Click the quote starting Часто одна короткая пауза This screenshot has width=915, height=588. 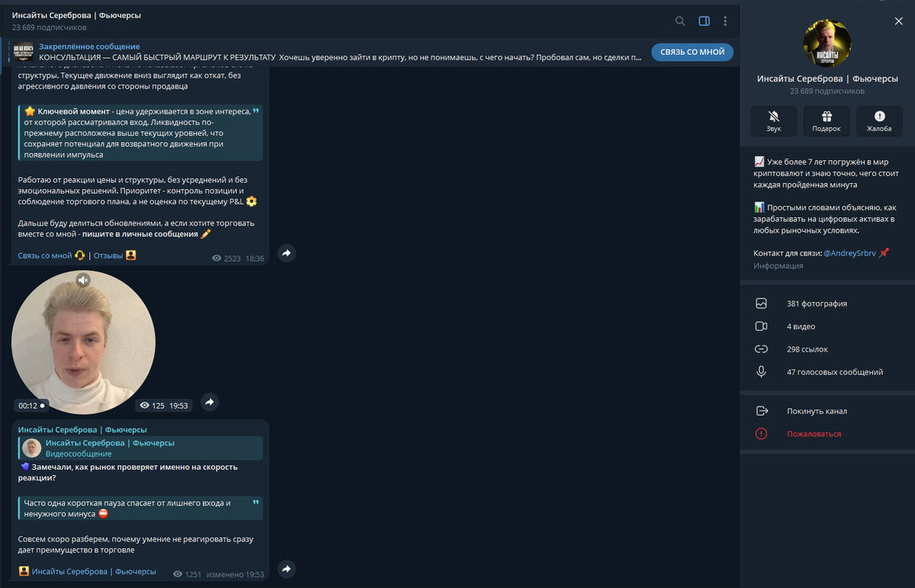point(141,509)
